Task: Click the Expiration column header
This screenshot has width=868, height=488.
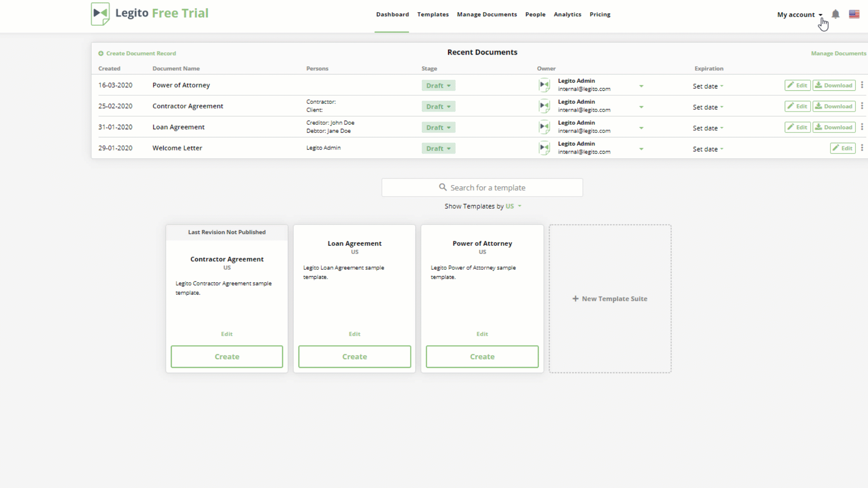Action: [709, 69]
